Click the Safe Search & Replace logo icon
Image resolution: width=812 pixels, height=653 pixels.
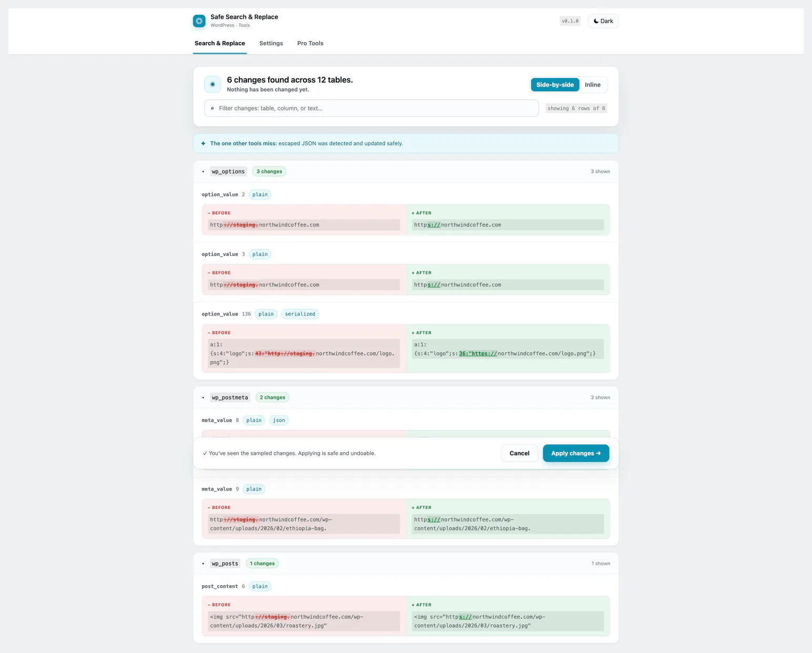[199, 21]
